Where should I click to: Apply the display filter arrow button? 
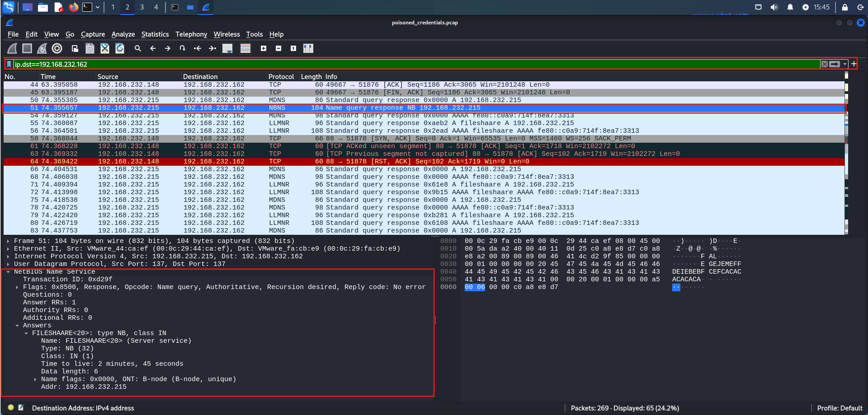835,64
